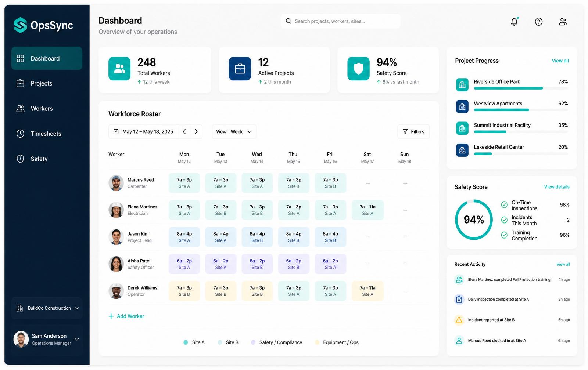Click the Safety Score shield icon
Screen dimensions: 588x370
click(358, 68)
